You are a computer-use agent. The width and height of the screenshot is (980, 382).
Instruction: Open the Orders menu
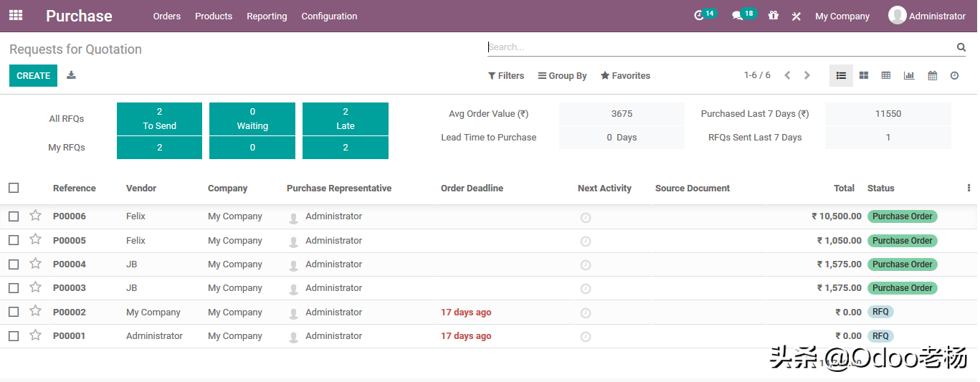(x=166, y=16)
